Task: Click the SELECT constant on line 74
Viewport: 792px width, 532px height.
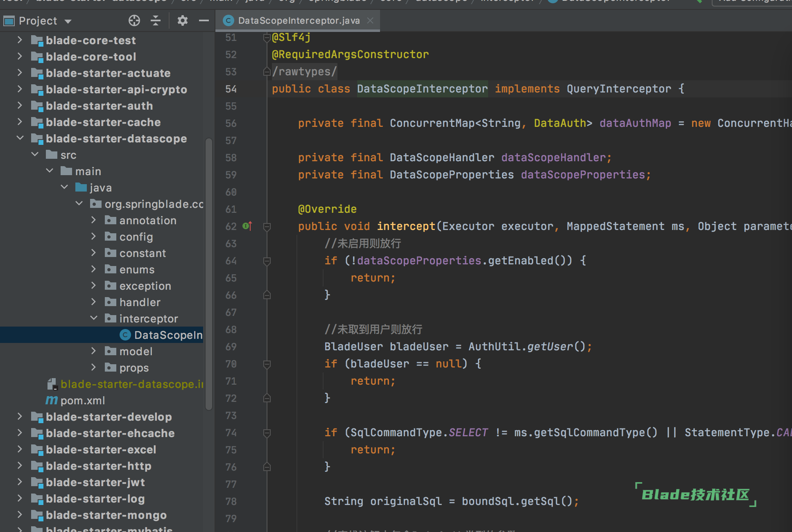Action: 468,433
